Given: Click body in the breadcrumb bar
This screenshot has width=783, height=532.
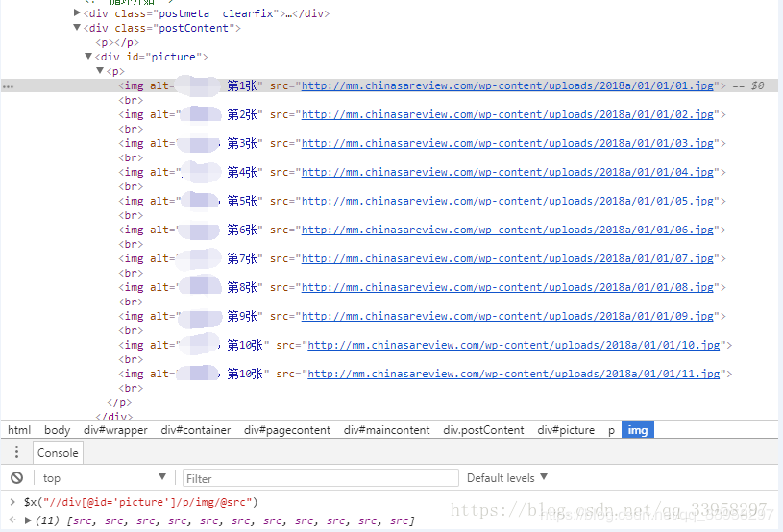Looking at the screenshot, I should coord(57,429).
